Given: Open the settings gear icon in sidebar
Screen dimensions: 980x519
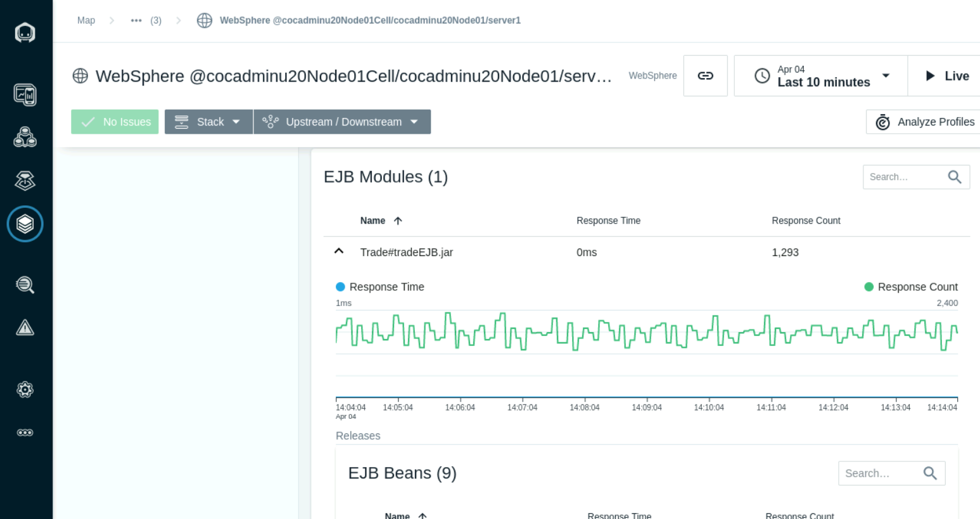Looking at the screenshot, I should (25, 389).
